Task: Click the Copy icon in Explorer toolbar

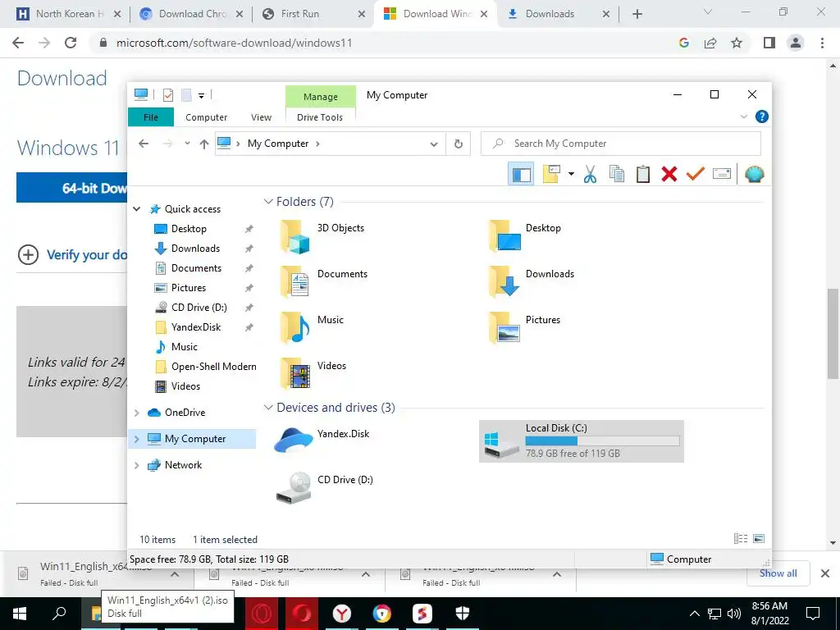Action: coord(617,174)
